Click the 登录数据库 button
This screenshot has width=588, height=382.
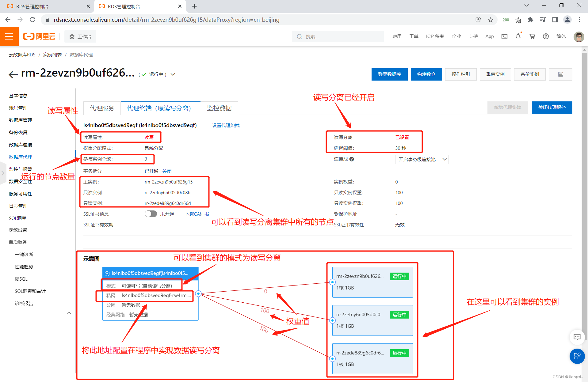tap(389, 74)
